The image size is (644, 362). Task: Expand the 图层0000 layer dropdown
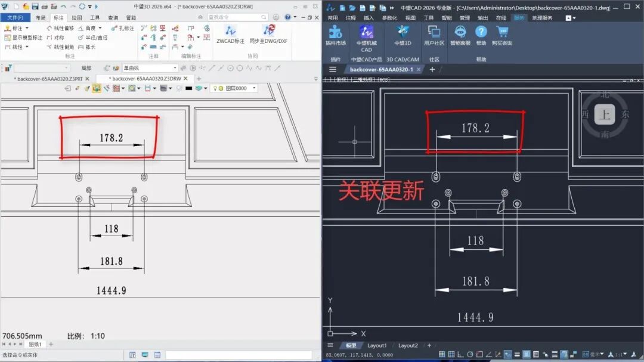click(253, 88)
